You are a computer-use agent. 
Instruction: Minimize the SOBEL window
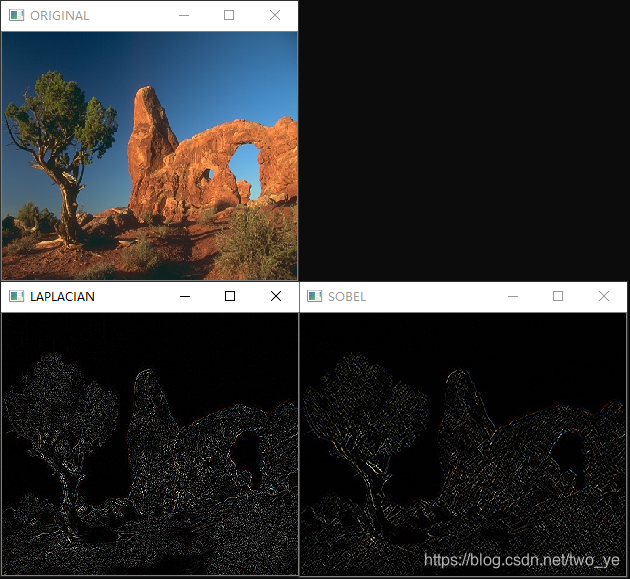pos(513,296)
